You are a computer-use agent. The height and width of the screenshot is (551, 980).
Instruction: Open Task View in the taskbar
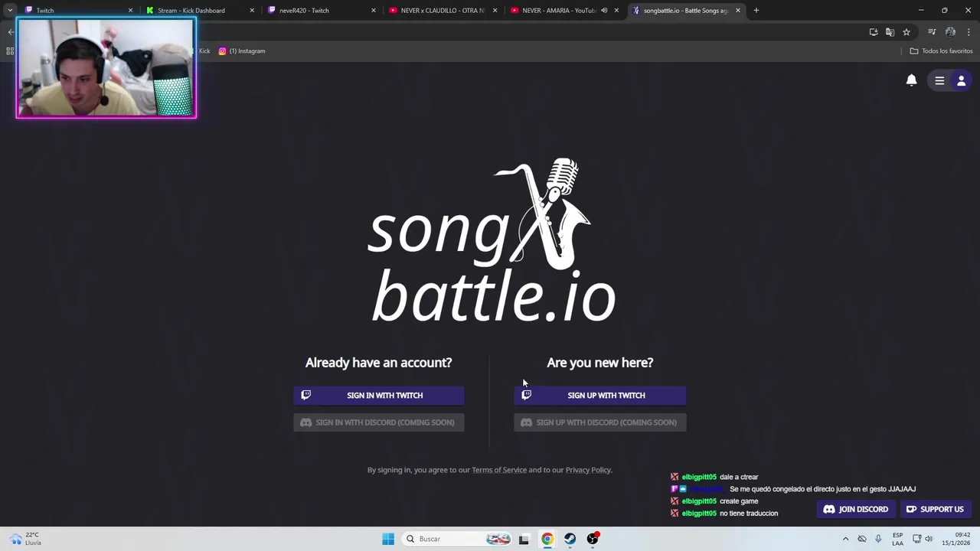point(524,539)
